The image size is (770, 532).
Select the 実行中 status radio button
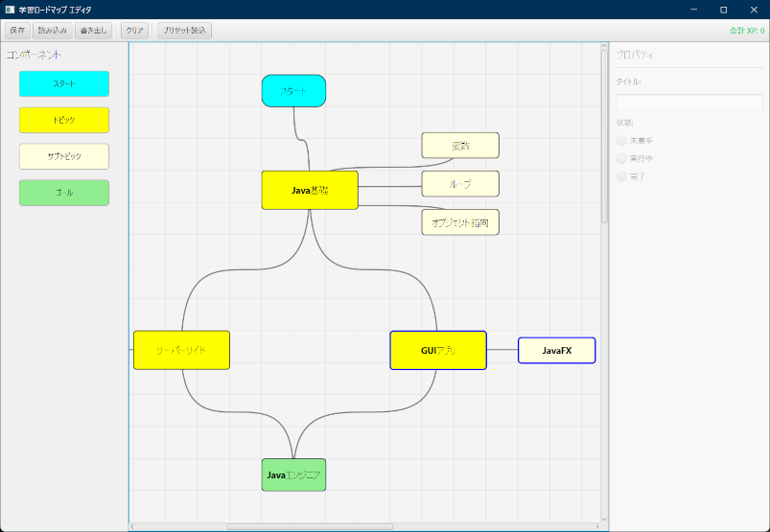pyautogui.click(x=621, y=159)
